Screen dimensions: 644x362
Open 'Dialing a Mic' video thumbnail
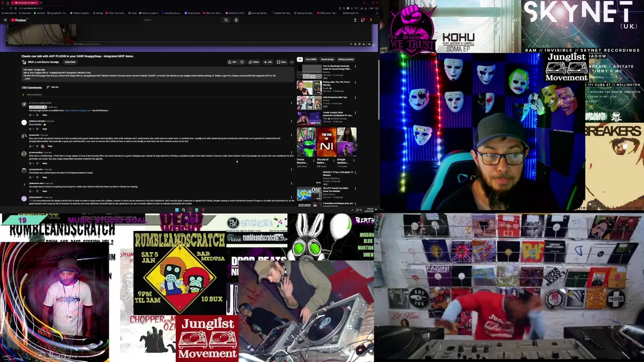coord(309,88)
